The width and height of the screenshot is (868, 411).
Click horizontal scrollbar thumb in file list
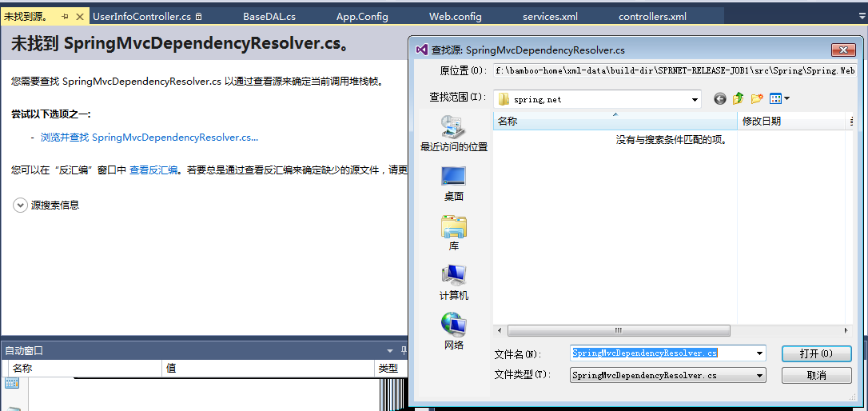click(619, 331)
